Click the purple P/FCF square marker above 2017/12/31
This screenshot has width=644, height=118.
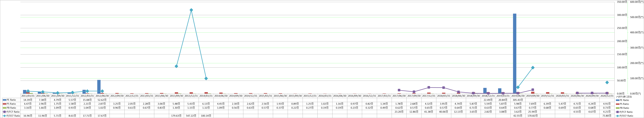coord(429,87)
